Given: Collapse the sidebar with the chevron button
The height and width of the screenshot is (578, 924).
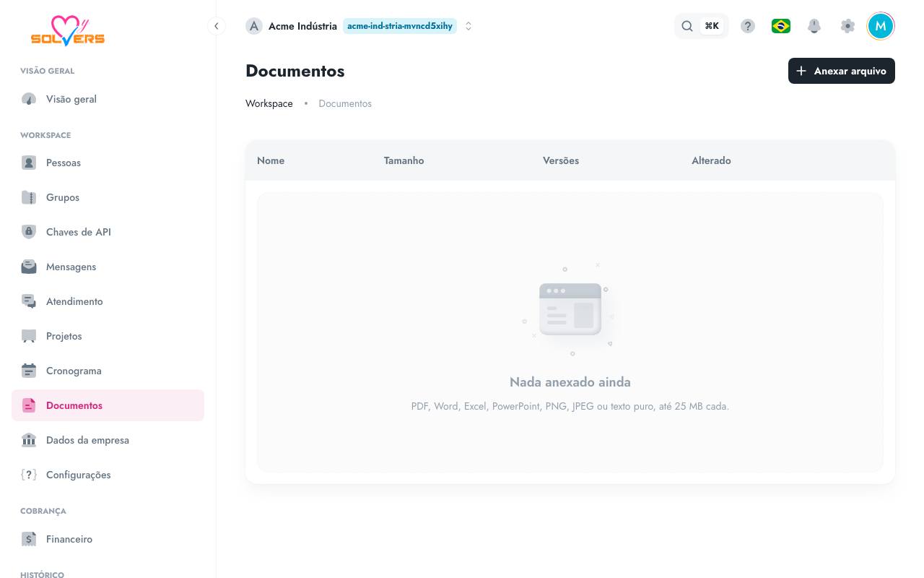Looking at the screenshot, I should [x=216, y=26].
